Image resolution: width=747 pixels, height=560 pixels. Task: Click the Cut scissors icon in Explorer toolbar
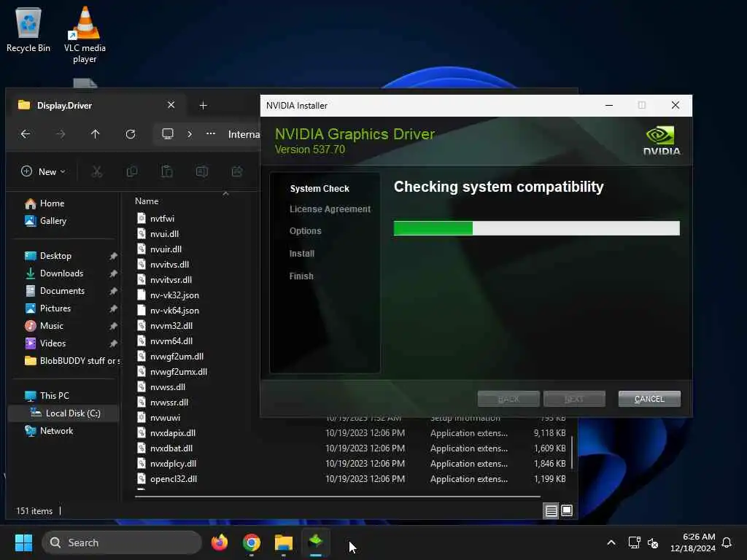pyautogui.click(x=97, y=171)
